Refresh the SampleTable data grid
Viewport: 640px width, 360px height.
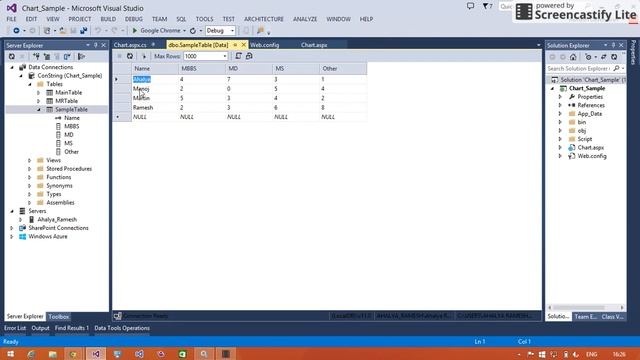(130, 56)
